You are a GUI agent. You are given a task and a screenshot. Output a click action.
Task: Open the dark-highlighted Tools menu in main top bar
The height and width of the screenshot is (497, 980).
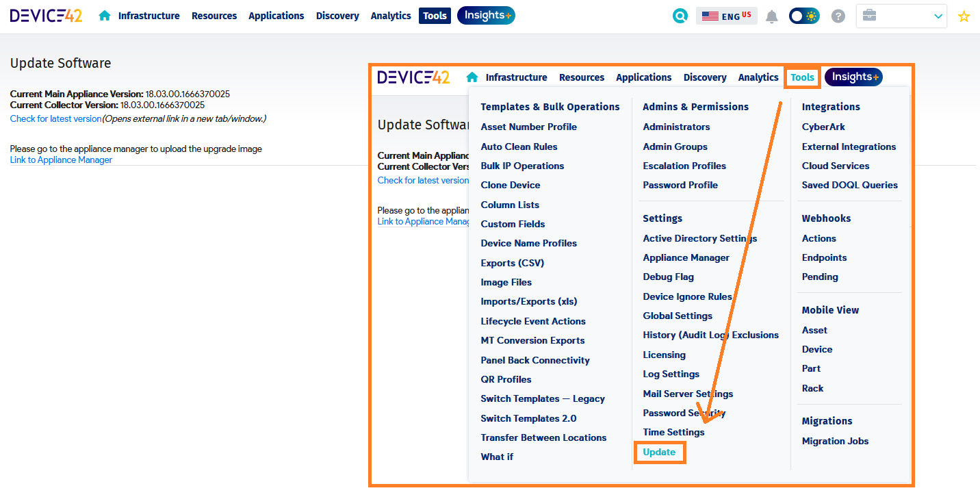tap(435, 16)
